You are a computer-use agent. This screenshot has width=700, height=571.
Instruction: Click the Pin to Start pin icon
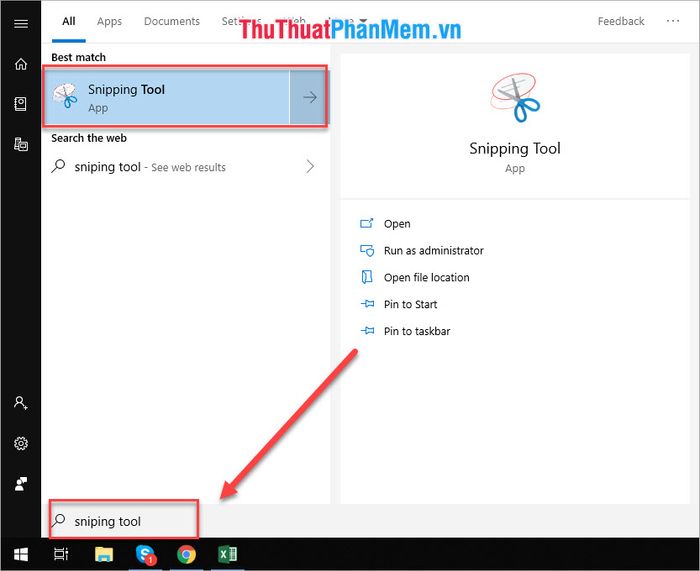(x=367, y=304)
